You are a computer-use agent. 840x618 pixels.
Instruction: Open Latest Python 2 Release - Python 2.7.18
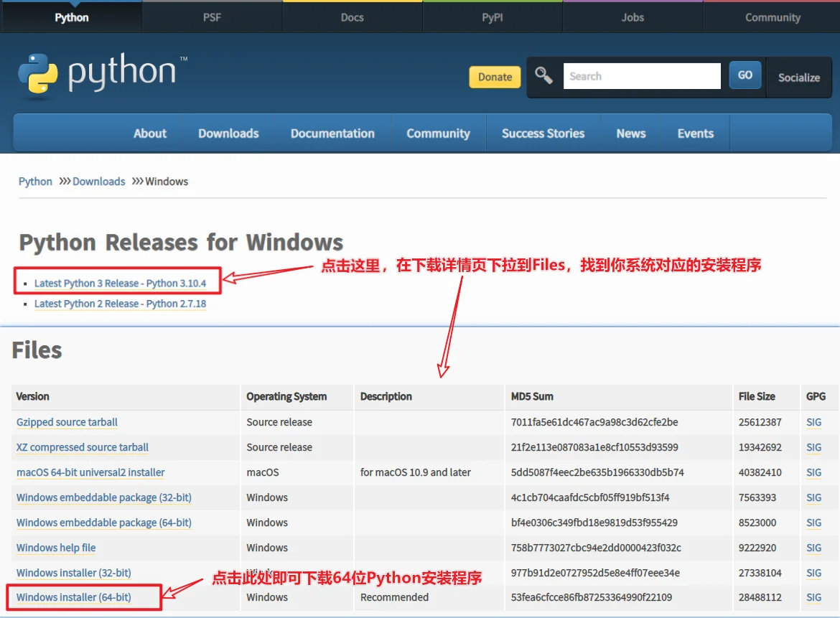tap(120, 304)
